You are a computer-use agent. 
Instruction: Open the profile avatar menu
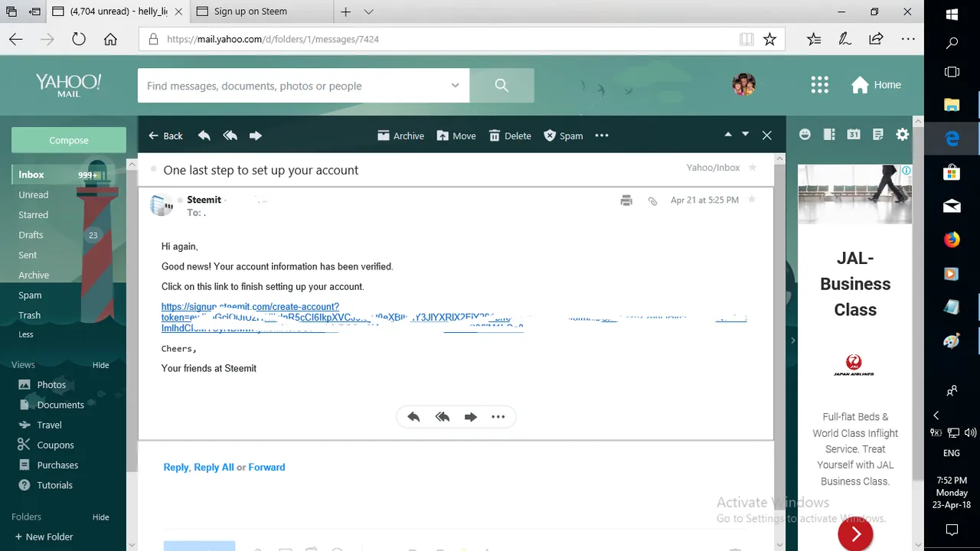click(x=744, y=85)
